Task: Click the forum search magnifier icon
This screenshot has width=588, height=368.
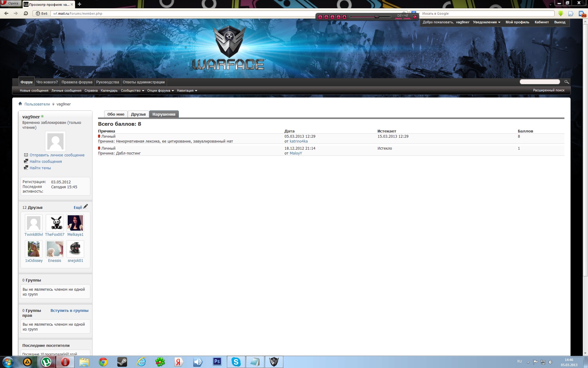Action: 567,82
